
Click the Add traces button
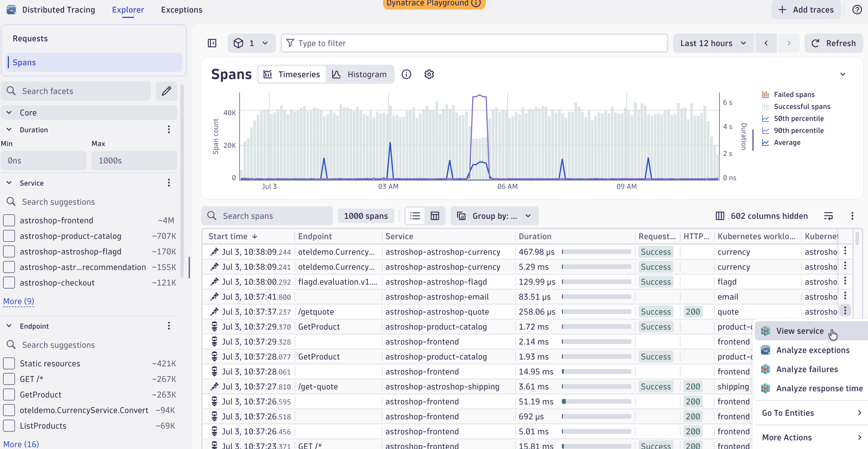tap(806, 10)
